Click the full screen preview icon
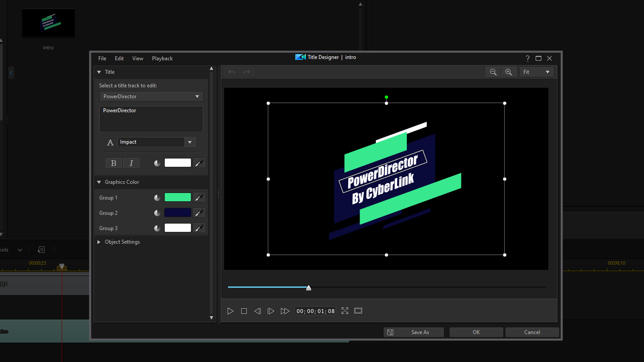Viewport: 644px width, 362px height. coord(345,310)
